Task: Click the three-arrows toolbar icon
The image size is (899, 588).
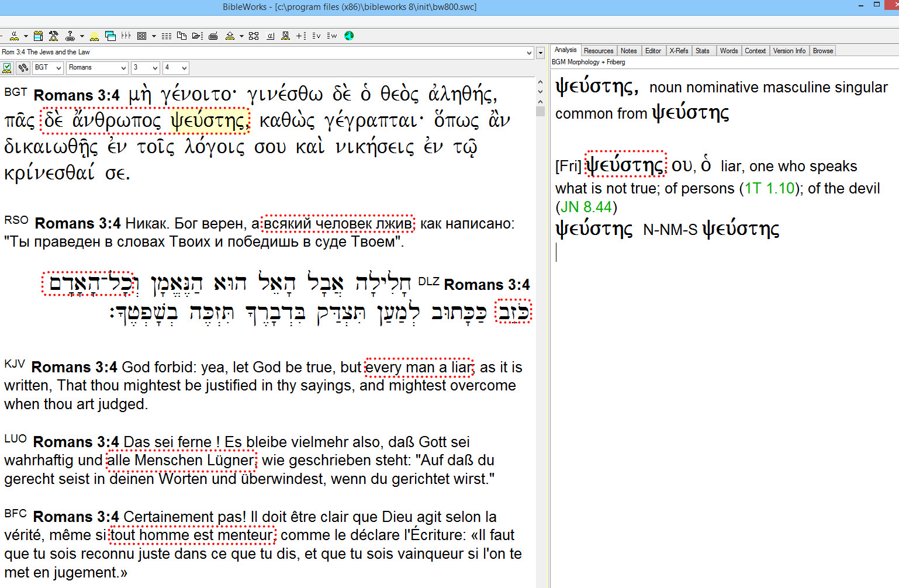Action: point(126,36)
